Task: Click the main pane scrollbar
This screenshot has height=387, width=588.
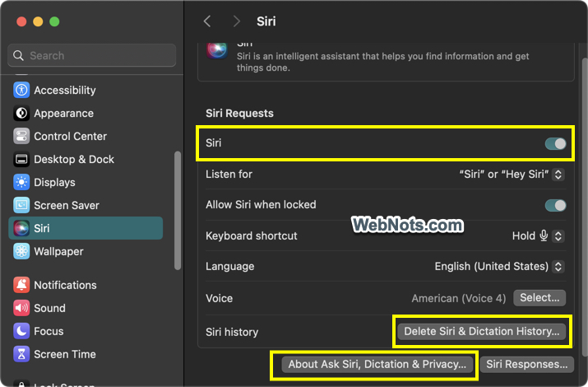Action: [585, 207]
